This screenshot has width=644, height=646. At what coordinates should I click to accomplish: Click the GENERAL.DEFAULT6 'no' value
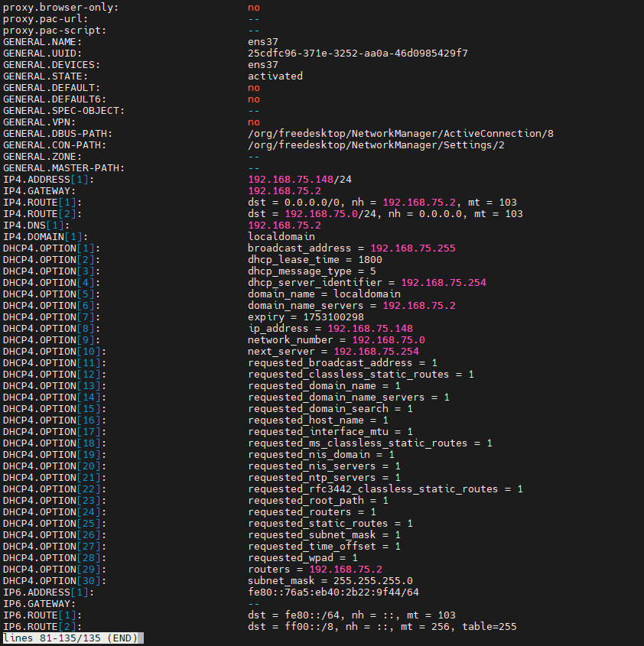(254, 99)
